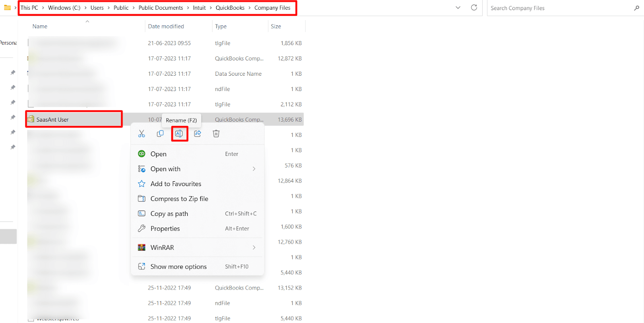Expand the Open with submenu
Viewport: 644px width, 323px height.
(197, 169)
